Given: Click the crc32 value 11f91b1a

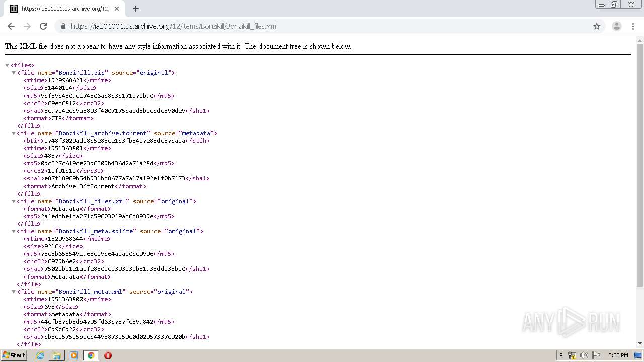Looking at the screenshot, I should pyautogui.click(x=62, y=171).
